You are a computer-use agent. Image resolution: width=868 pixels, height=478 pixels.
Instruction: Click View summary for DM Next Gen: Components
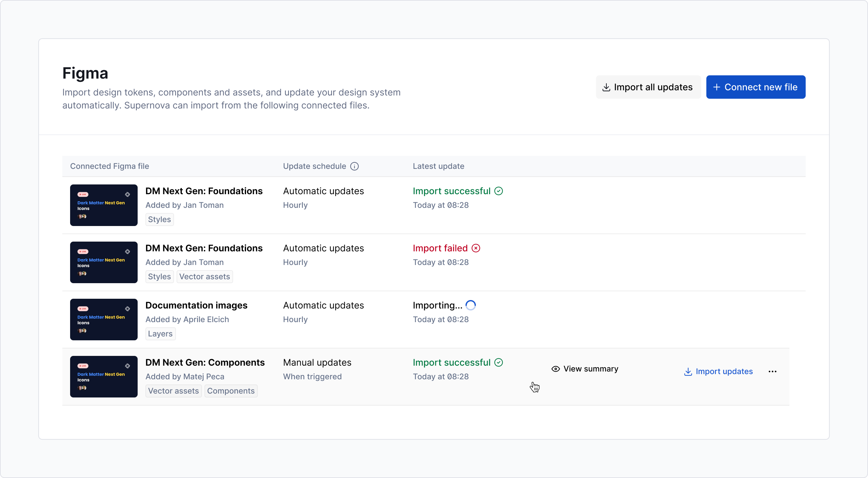(591, 369)
